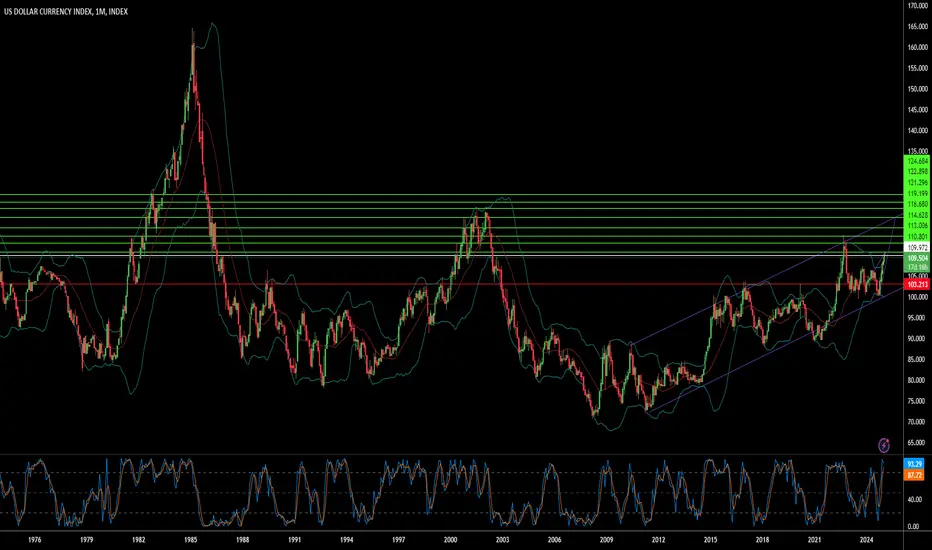This screenshot has width=932, height=550.
Task: Select the 122.898 green price label
Action: tap(918, 172)
